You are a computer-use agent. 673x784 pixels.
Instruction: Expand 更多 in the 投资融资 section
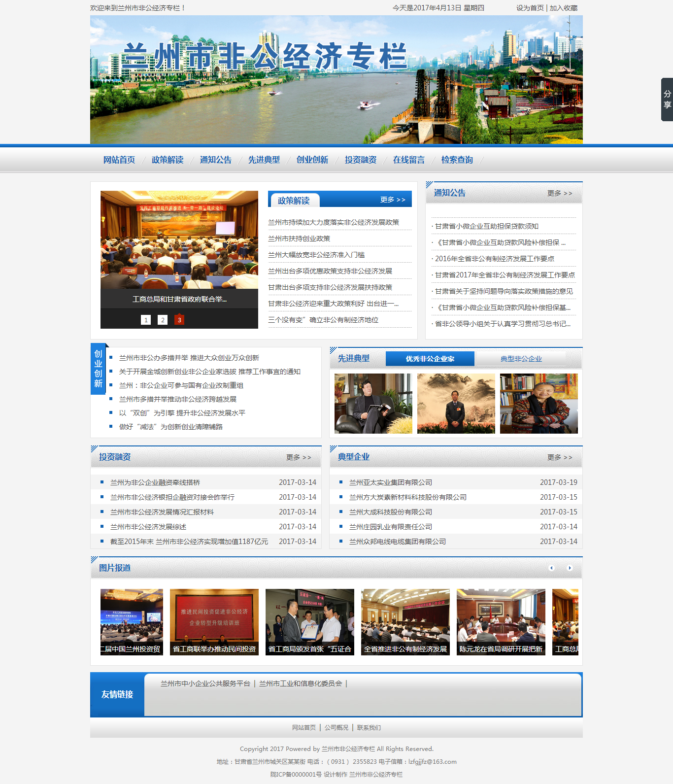(299, 457)
